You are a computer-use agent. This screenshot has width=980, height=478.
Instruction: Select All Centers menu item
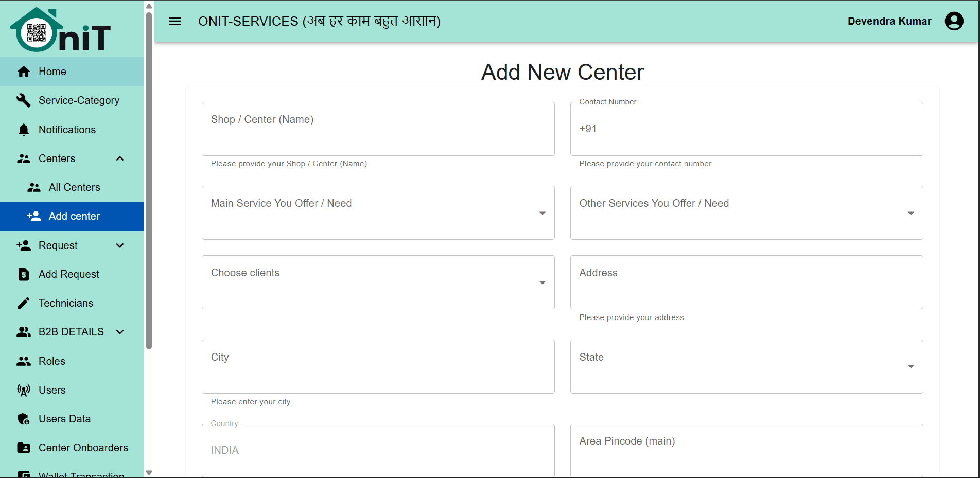pyautogui.click(x=72, y=187)
